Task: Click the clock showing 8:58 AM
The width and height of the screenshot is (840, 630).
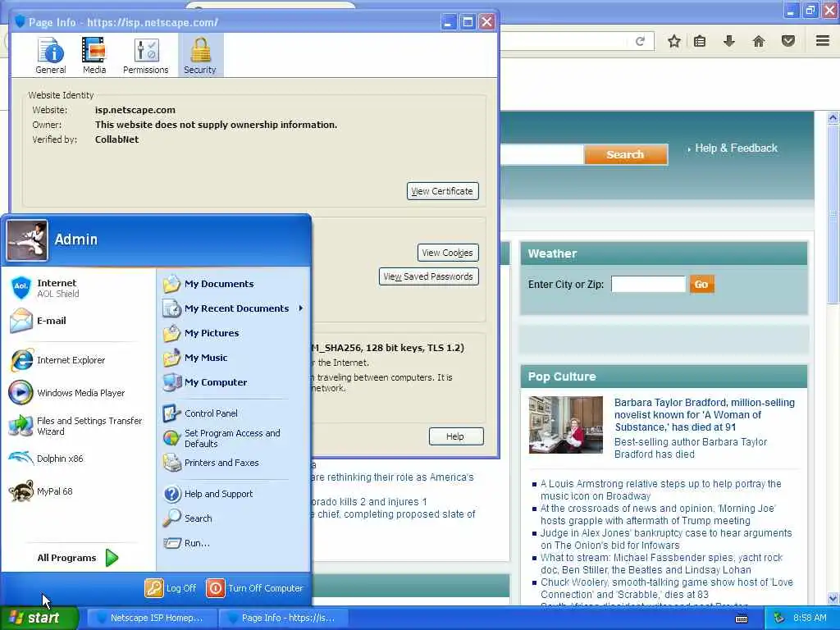Action: 810,618
